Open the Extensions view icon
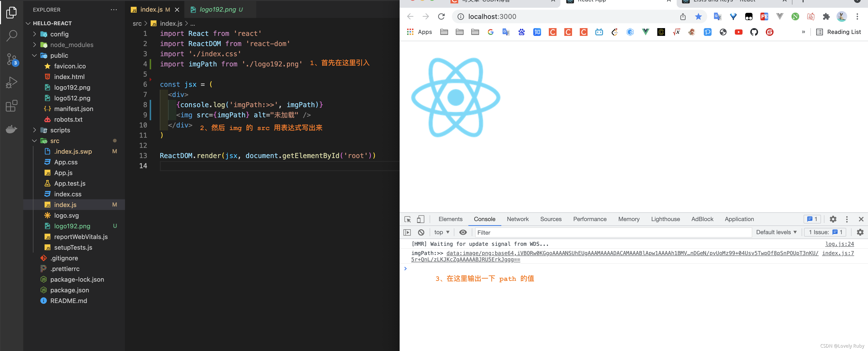This screenshot has width=868, height=351. [x=11, y=106]
